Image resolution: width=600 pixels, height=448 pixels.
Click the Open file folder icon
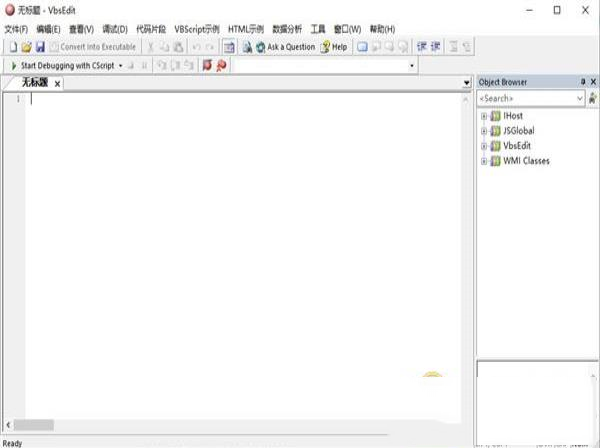(26, 47)
